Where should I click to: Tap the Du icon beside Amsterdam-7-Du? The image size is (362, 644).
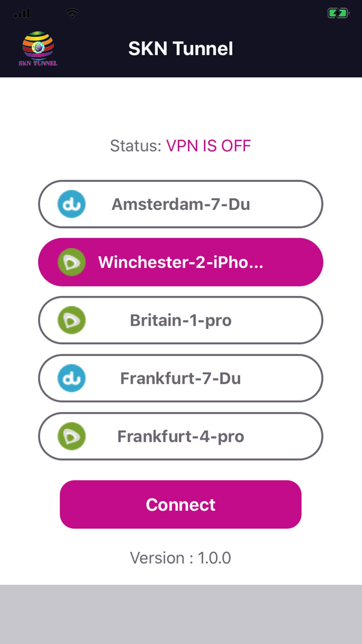coord(72,204)
